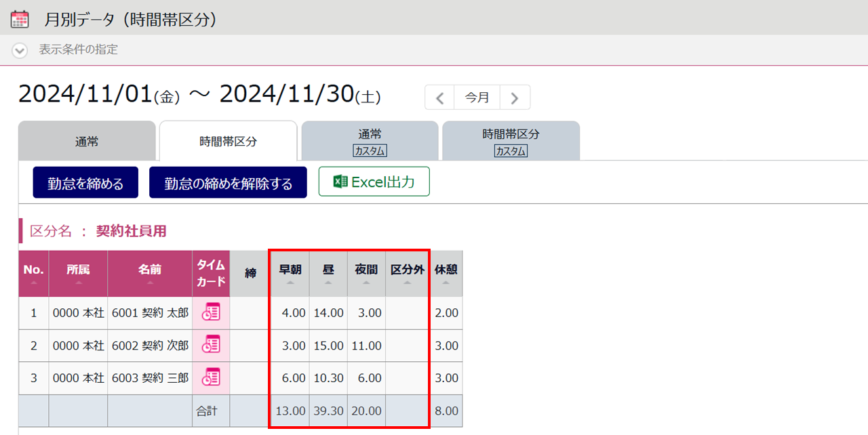Click the end date 2024/11/30
Image resolution: width=868 pixels, height=435 pixels.
(300, 95)
